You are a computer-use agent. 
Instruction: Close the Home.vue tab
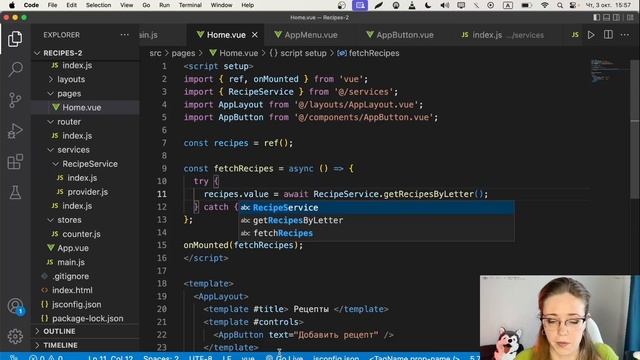(x=255, y=35)
